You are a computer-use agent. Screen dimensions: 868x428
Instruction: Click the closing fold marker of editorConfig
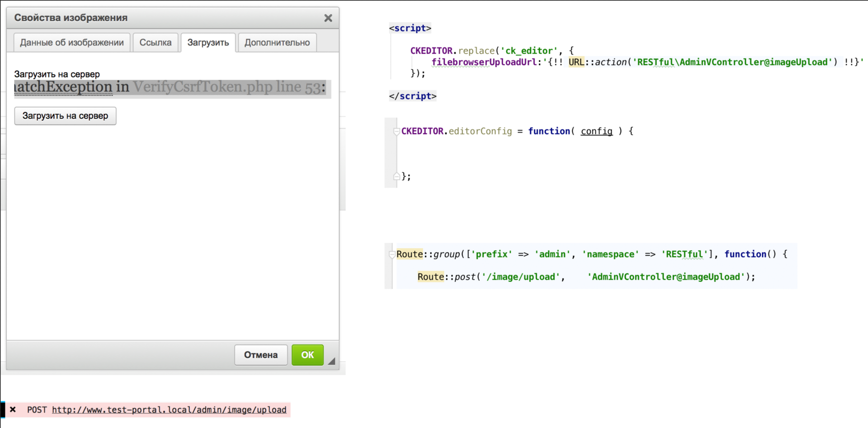[396, 176]
